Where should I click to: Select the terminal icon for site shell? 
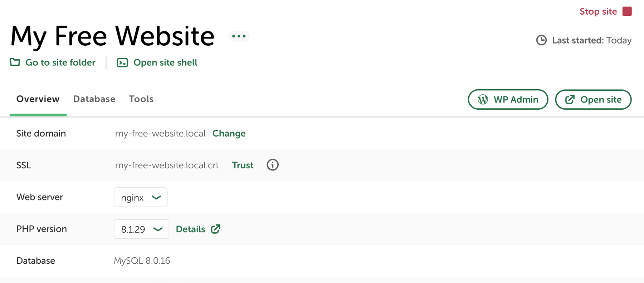tap(122, 62)
